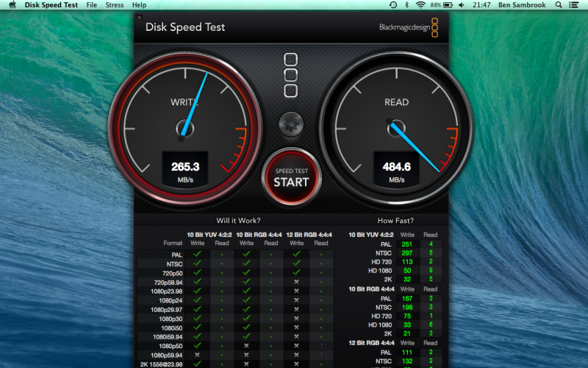Open the File menu
The width and height of the screenshot is (588, 368).
[x=91, y=5]
